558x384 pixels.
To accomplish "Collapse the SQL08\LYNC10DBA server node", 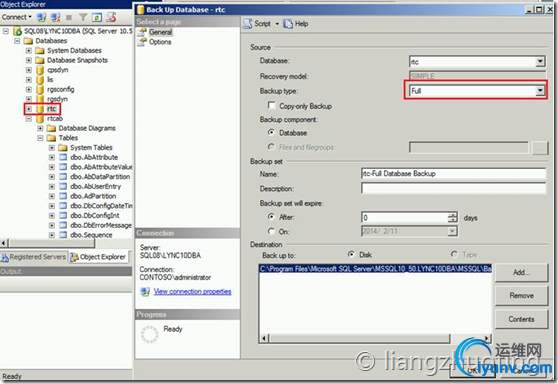I will 6,31.
